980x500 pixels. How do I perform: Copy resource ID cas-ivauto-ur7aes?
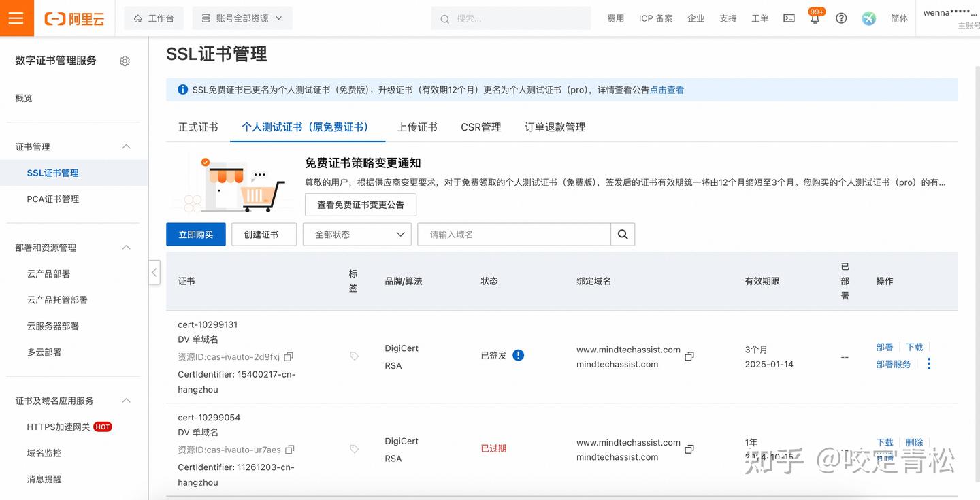[290, 450]
